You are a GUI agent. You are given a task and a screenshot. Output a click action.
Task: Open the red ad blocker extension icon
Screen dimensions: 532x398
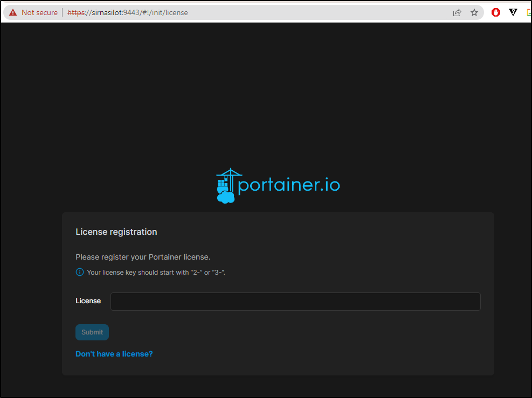(496, 12)
